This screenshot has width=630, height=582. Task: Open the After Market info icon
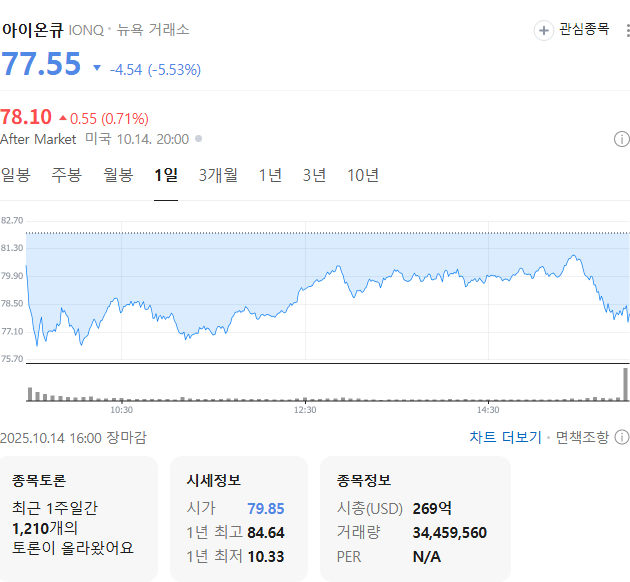pyautogui.click(x=621, y=139)
